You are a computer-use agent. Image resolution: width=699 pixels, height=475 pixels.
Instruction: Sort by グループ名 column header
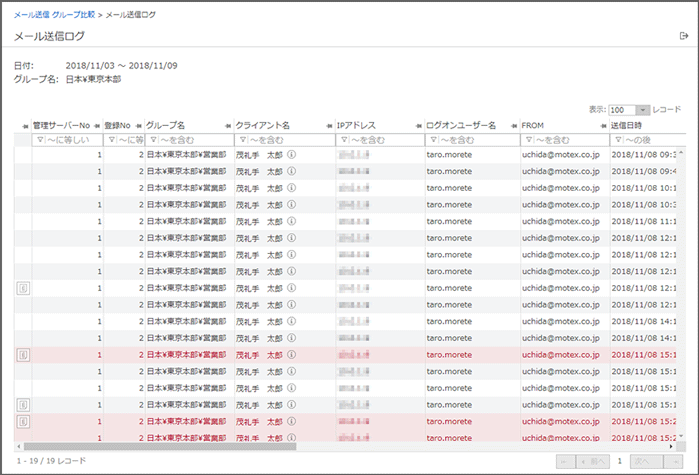pos(165,126)
